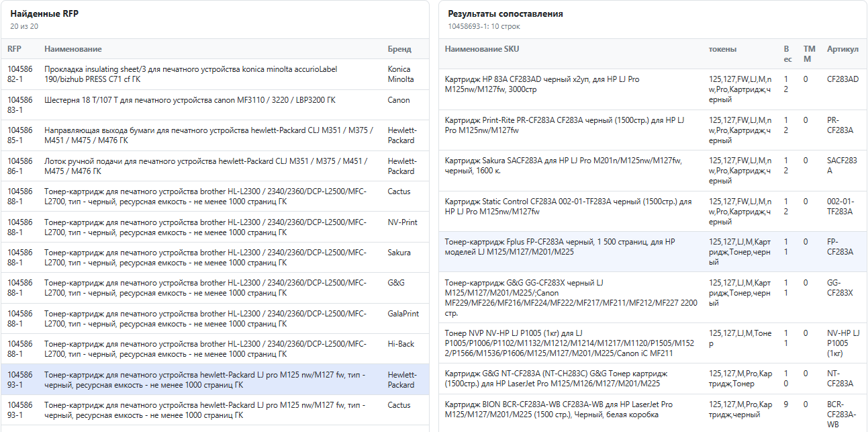Click the 'Результаты сопоставления' panel title
The image size is (868, 432).
[505, 13]
